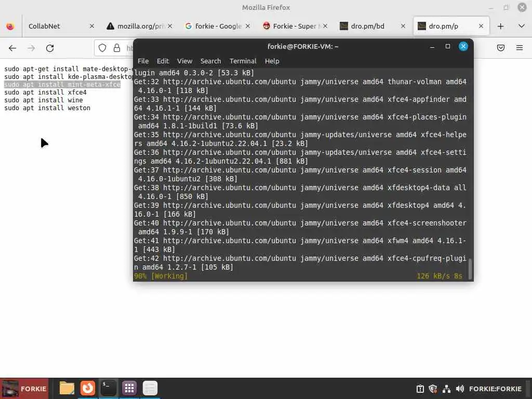Screen dimensions: 532x399
Task: Minimize the forkie@FORKIE-VM terminal window
Action: point(432,47)
